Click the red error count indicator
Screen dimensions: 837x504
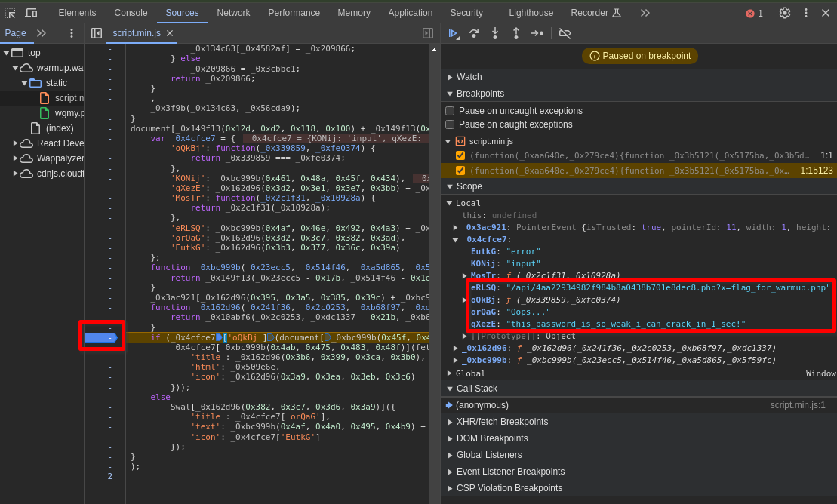coord(754,14)
